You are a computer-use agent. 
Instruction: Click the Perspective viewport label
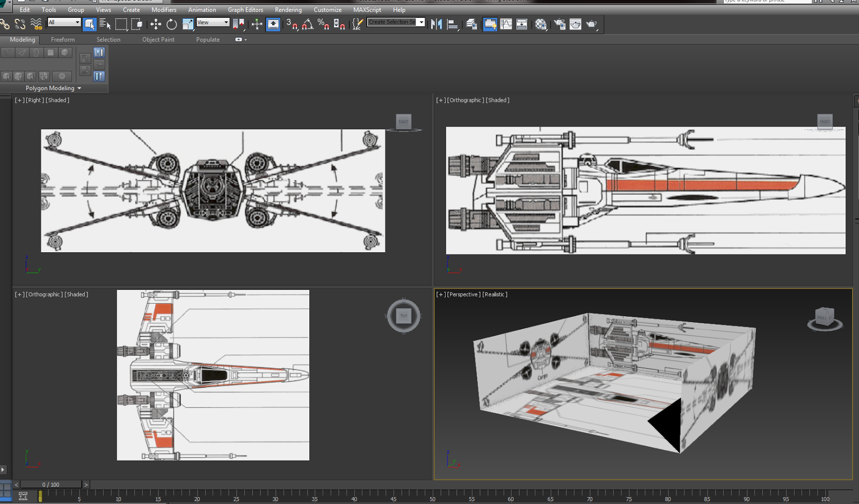click(465, 294)
